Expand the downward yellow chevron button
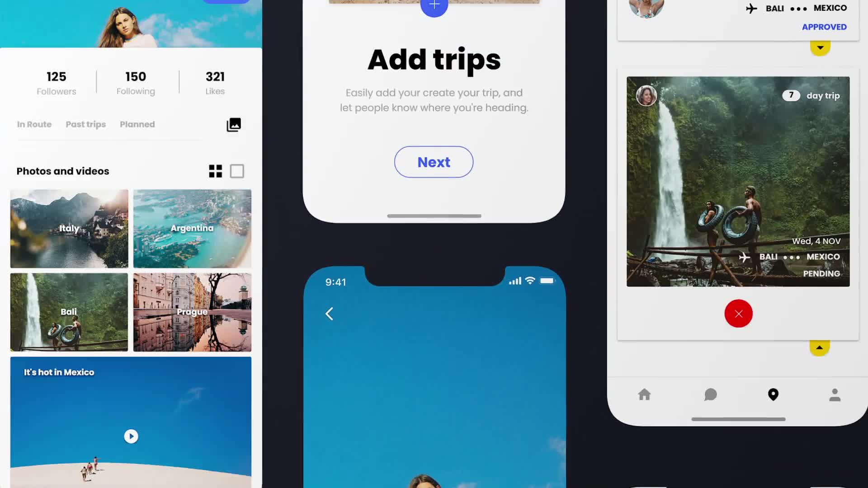The height and width of the screenshot is (488, 868). [x=821, y=47]
